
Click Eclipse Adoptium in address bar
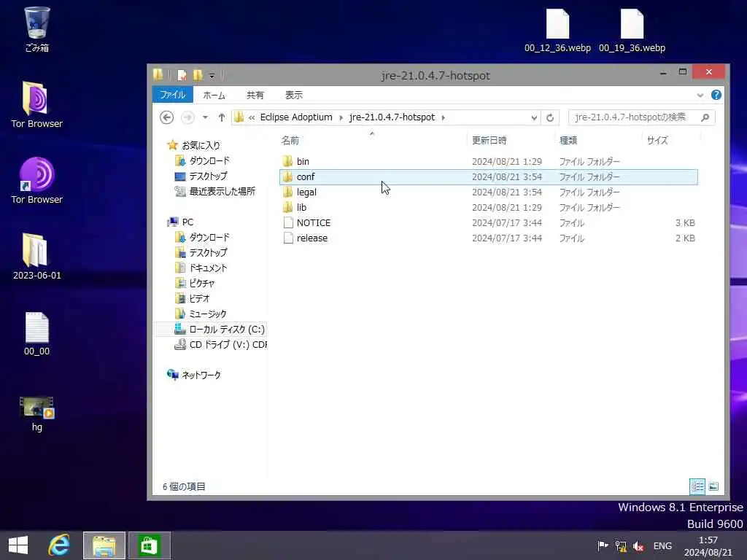pos(296,117)
